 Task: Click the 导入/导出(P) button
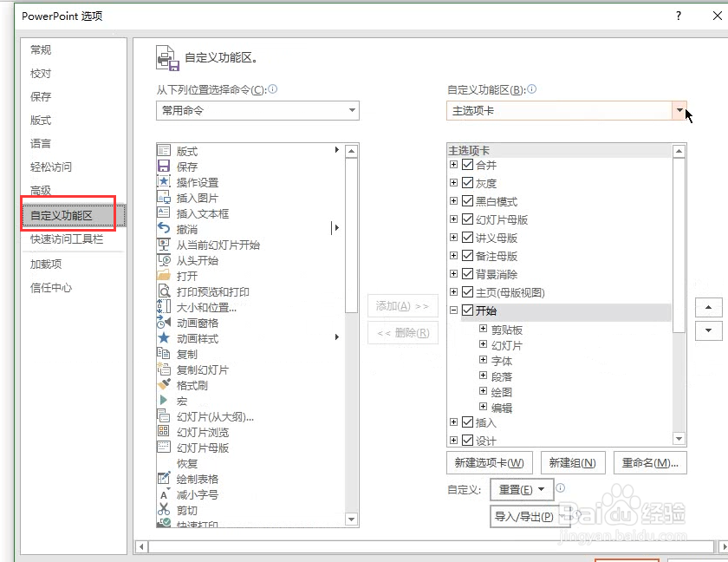click(530, 517)
